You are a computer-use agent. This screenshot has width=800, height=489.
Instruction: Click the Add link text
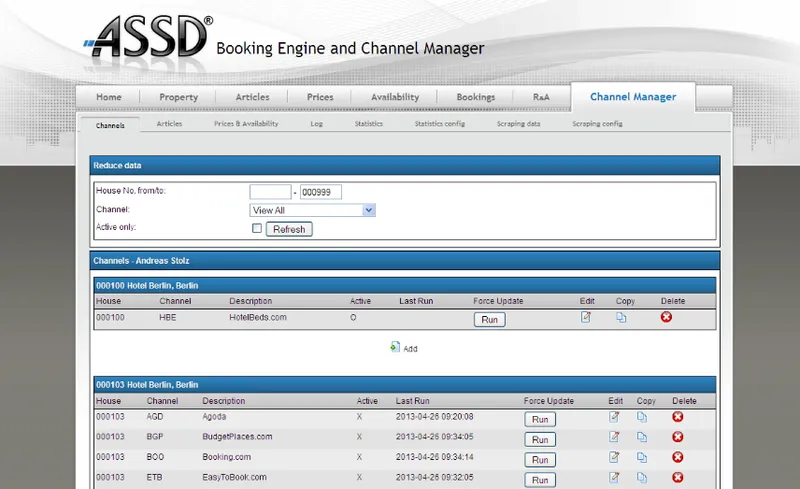click(410, 349)
